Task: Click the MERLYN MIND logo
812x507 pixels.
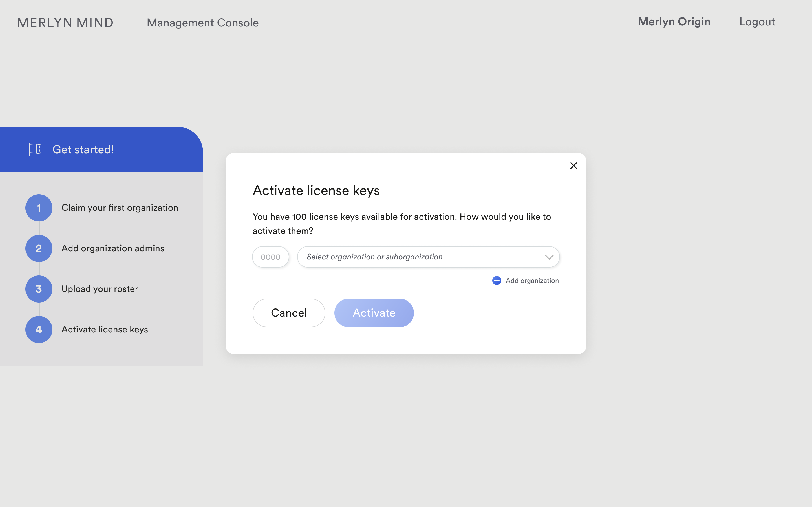Action: click(x=65, y=23)
